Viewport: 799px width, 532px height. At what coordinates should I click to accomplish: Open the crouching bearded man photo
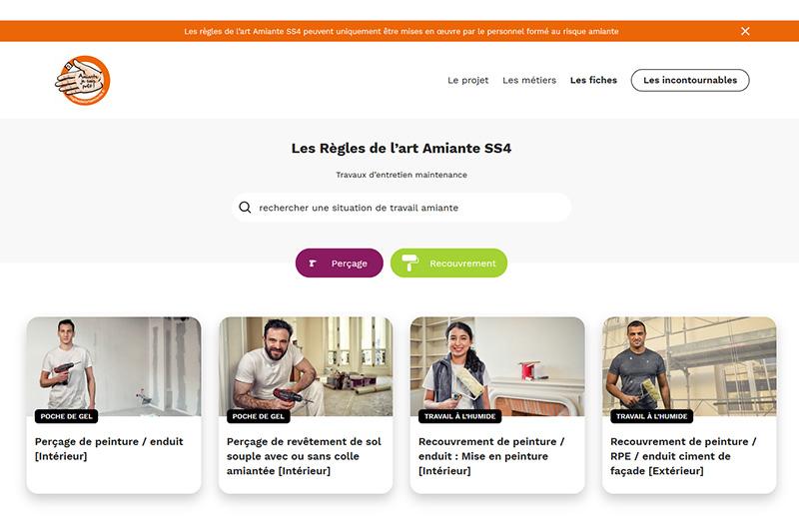(x=306, y=366)
